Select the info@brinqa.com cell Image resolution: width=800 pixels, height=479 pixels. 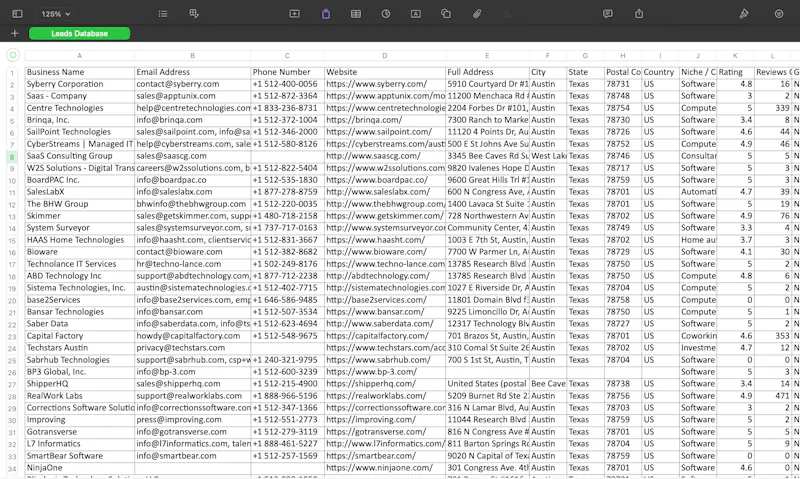(x=192, y=120)
